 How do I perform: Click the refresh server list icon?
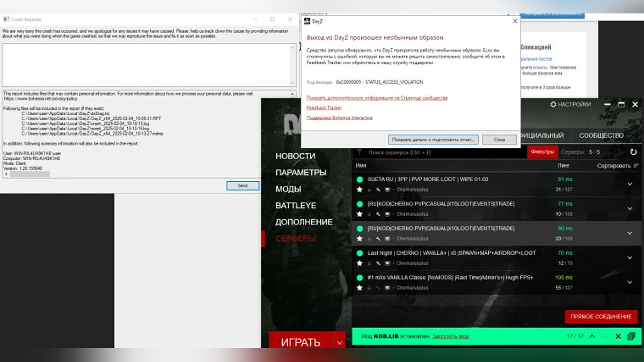click(633, 152)
